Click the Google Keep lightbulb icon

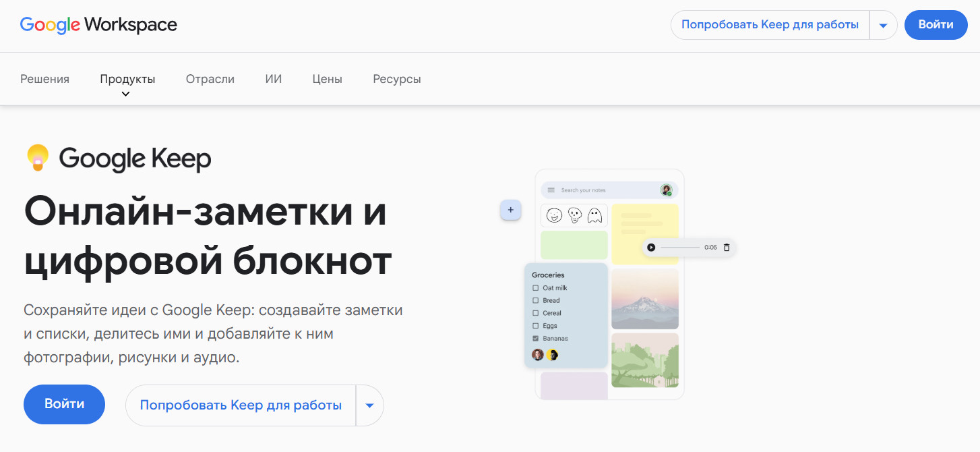click(38, 157)
